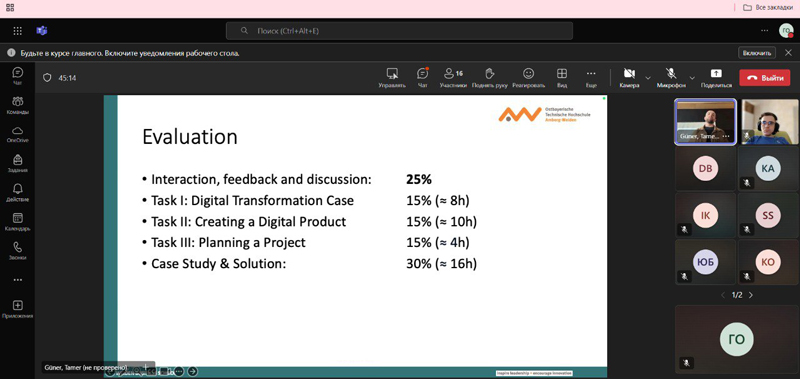Image resolution: width=800 pixels, height=379 pixels.
Task: Open the Chat icon in left sidebar
Action: (17, 75)
